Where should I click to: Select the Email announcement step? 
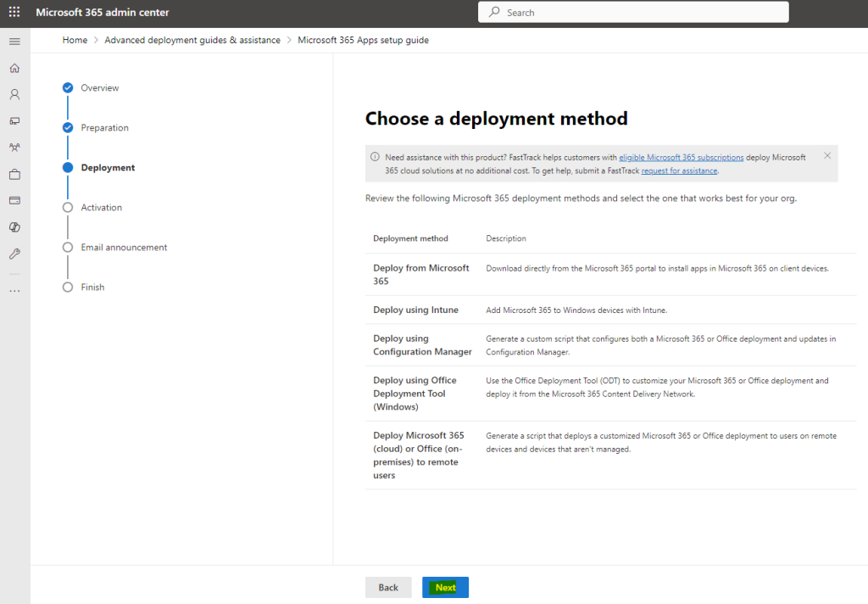tap(115, 247)
